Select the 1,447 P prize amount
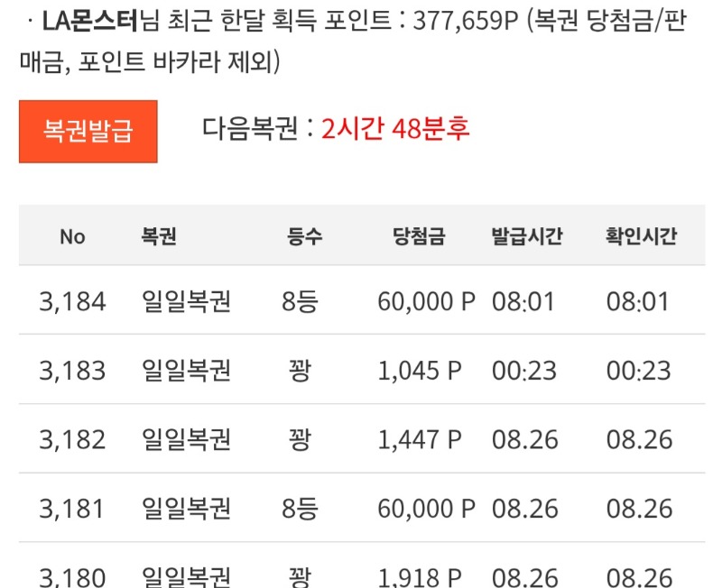The width and height of the screenshot is (722, 588). 420,440
